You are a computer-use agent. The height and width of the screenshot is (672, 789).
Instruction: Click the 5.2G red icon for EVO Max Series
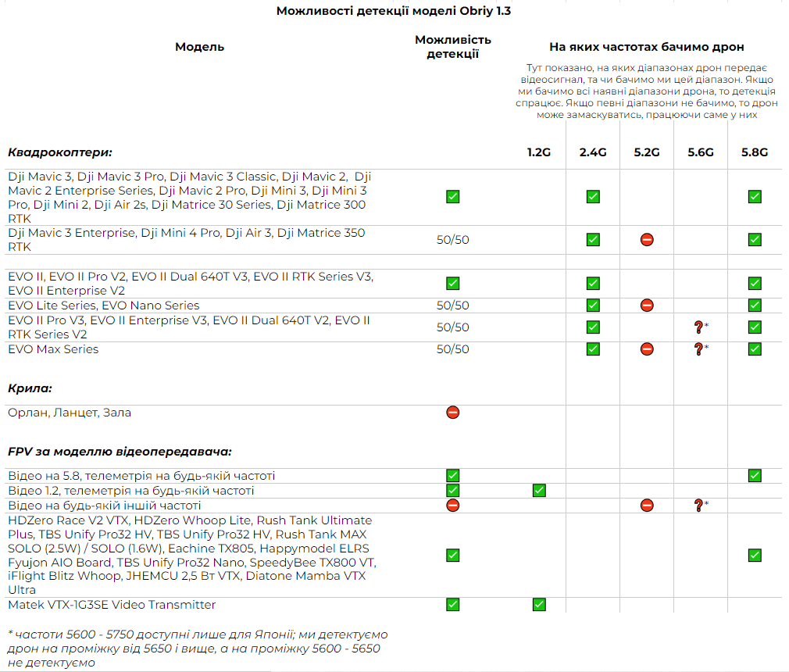click(x=647, y=349)
